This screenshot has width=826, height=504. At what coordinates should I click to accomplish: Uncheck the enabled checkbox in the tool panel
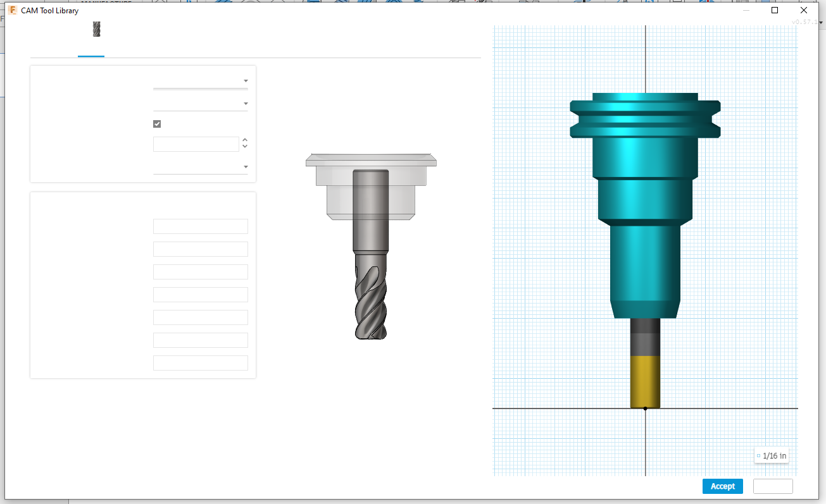157,124
